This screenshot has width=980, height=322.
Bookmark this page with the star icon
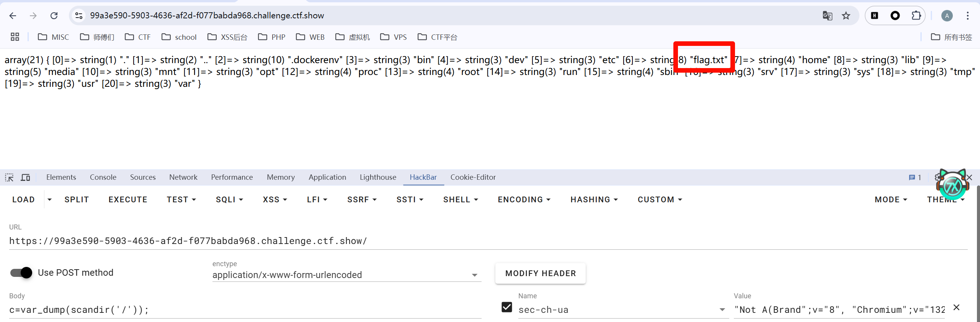[x=846, y=16]
